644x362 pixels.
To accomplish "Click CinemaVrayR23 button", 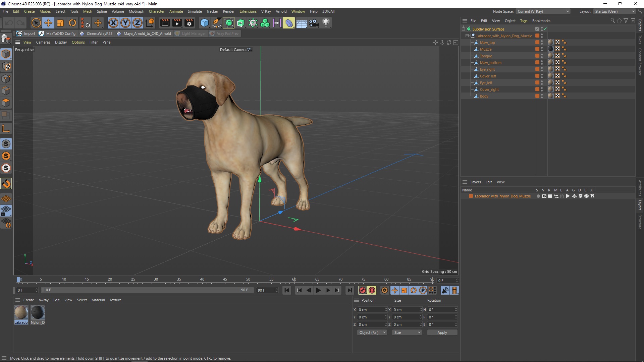I will [96, 34].
